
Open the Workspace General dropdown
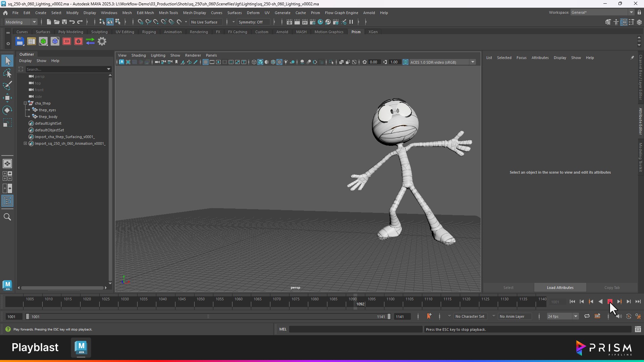[x=602, y=12]
